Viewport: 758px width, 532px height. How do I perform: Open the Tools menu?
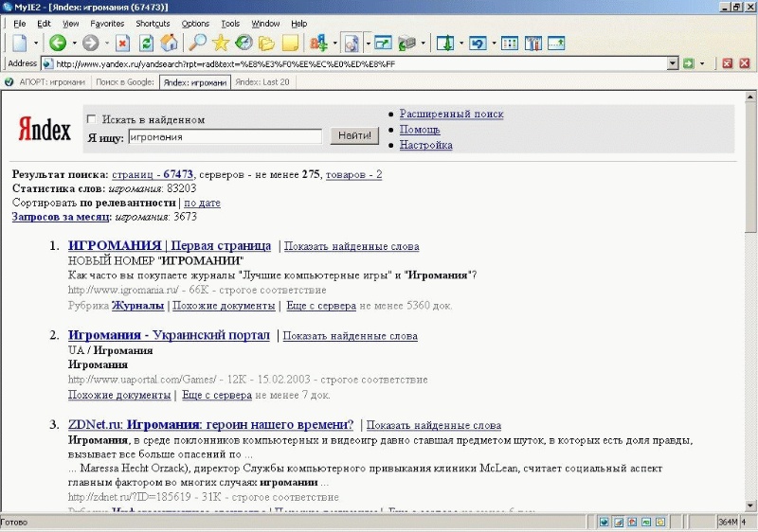230,23
